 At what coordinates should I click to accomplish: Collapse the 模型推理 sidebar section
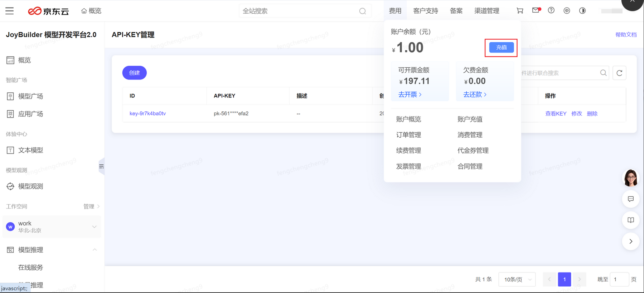(94, 249)
